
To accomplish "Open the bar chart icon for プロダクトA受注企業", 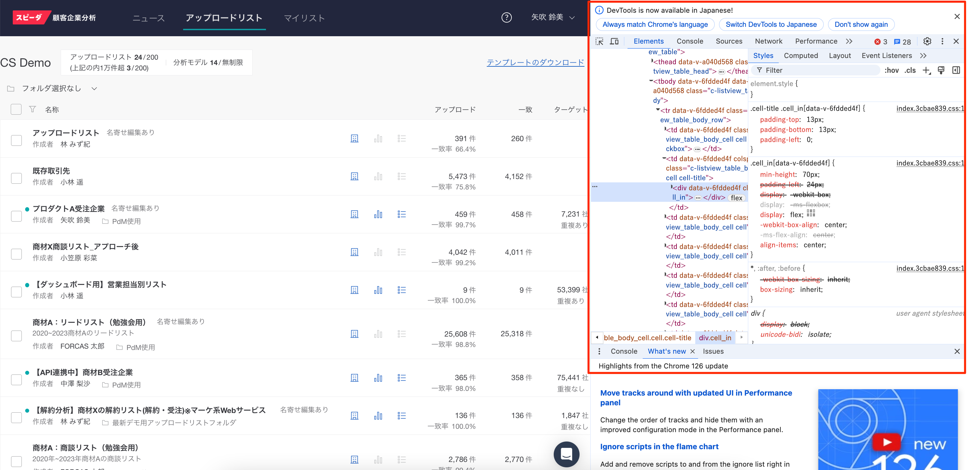I will point(378,215).
